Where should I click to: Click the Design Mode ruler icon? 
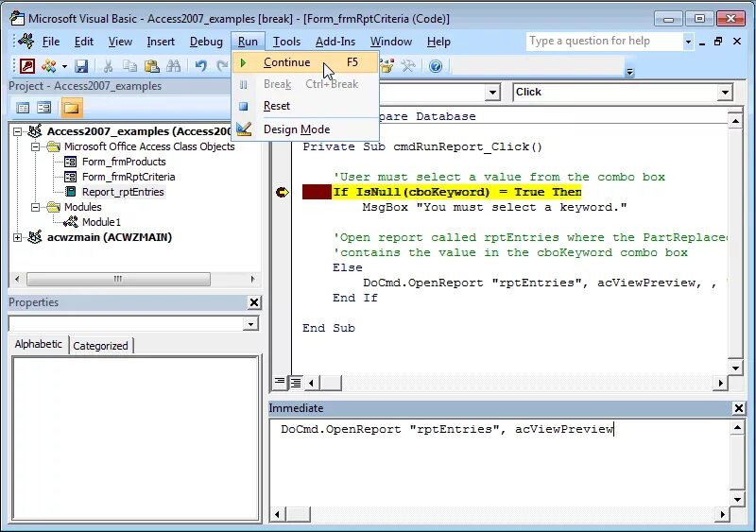[x=244, y=129]
